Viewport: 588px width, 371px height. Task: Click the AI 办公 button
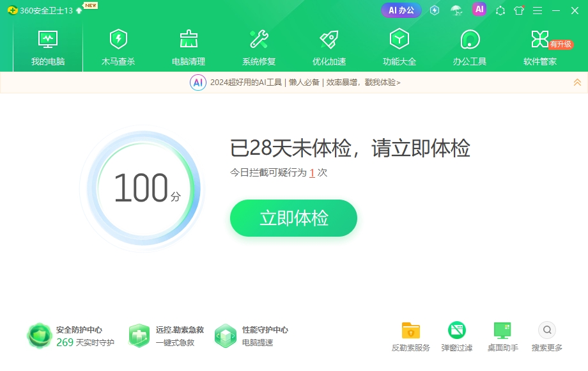pos(401,10)
